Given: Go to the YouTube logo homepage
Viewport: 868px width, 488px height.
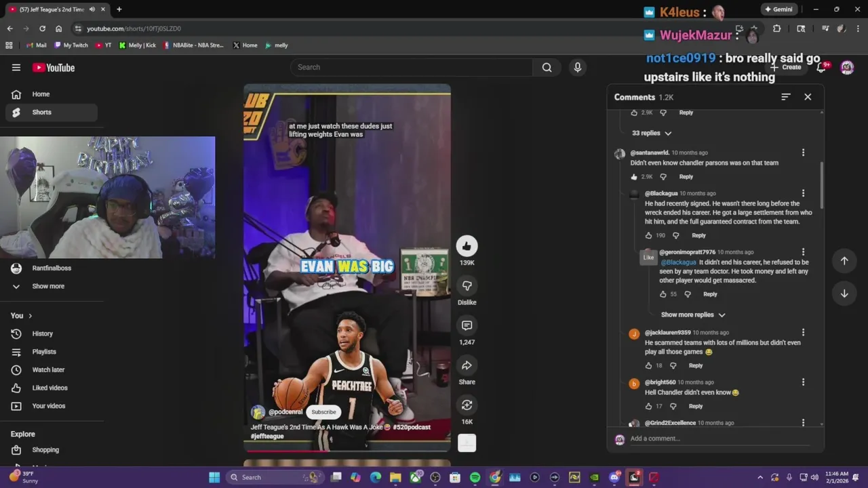Looking at the screenshot, I should pos(54,67).
